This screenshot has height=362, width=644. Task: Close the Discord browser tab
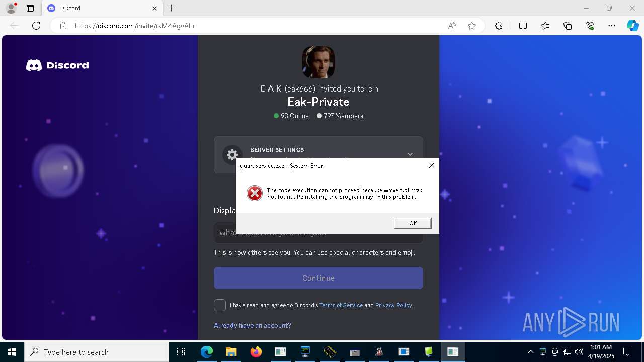155,8
